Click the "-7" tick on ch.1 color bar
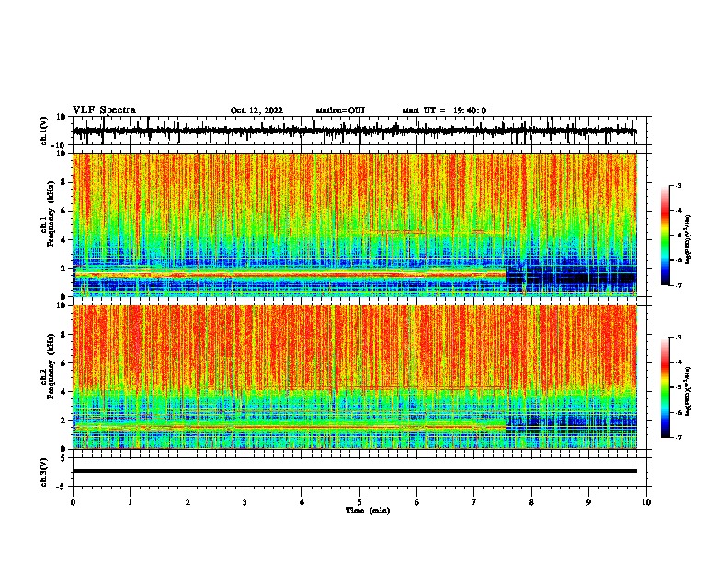728x563 pixels. pos(677,285)
